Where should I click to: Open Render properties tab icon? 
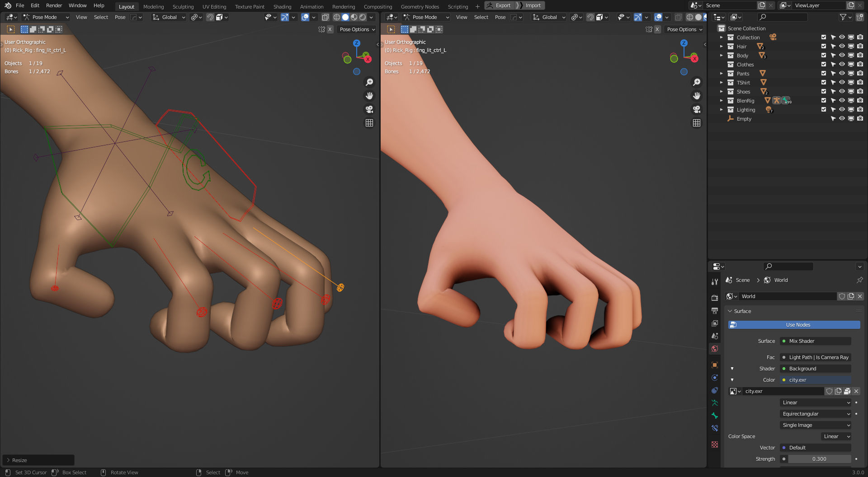click(715, 298)
